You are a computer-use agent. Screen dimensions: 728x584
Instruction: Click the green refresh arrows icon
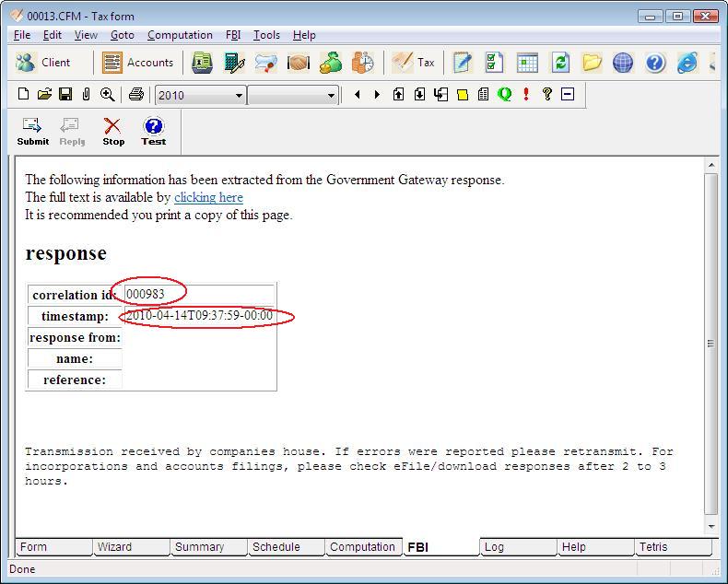click(x=560, y=63)
